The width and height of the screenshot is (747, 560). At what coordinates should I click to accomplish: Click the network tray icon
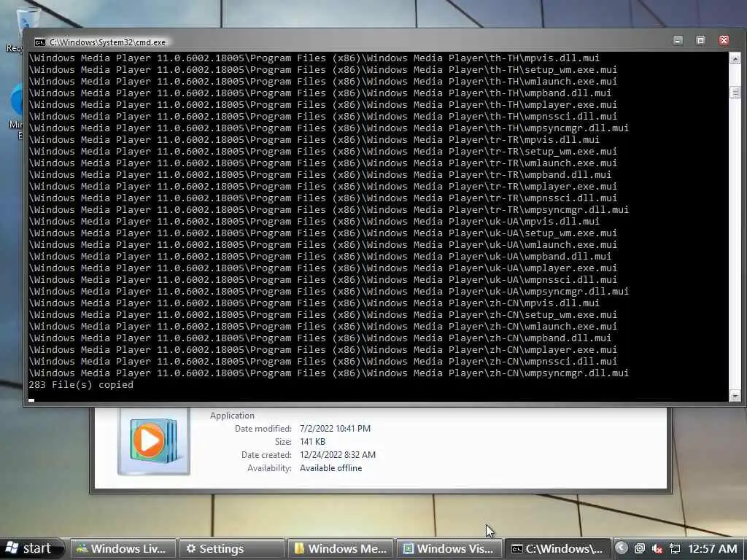click(675, 549)
